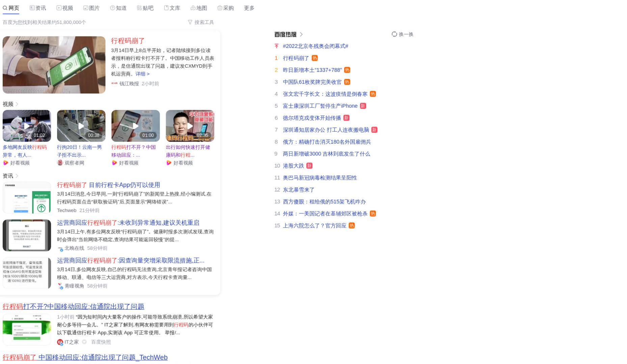Viewport: 627px width, 364px height.
Task: Open 俄方：精确打击消灭180名外国雇佣兵
Action: click(x=327, y=142)
